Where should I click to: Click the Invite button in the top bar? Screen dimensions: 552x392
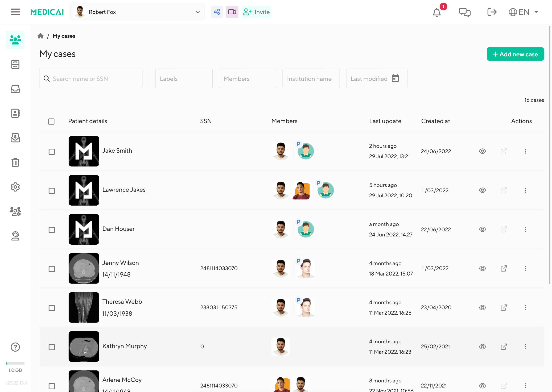pyautogui.click(x=256, y=12)
